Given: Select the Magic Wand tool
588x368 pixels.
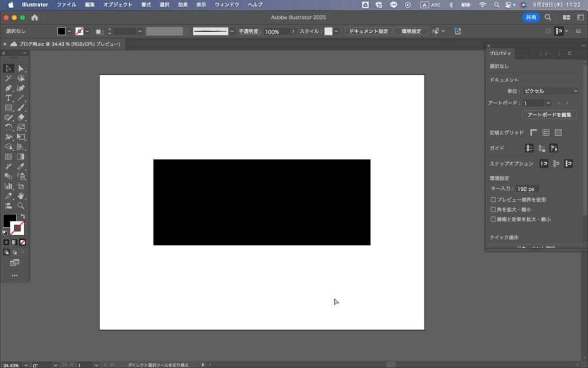Looking at the screenshot, I should [x=8, y=78].
